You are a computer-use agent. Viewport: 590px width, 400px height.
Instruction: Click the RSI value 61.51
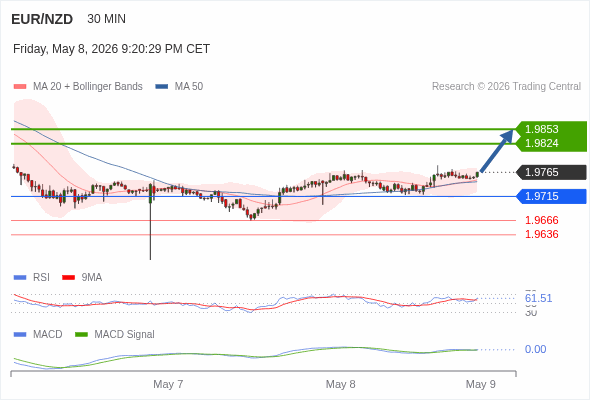[x=538, y=298]
